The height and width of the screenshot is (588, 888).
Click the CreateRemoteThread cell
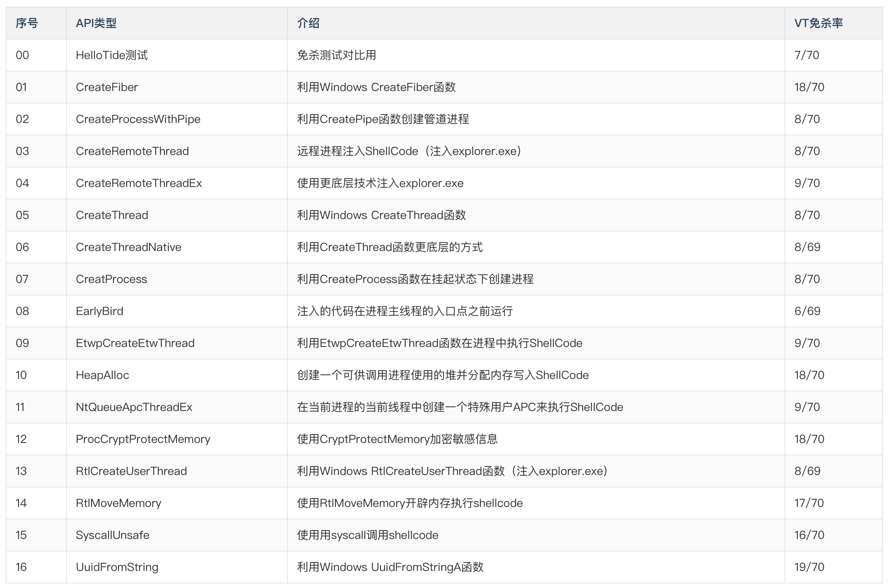tap(132, 151)
